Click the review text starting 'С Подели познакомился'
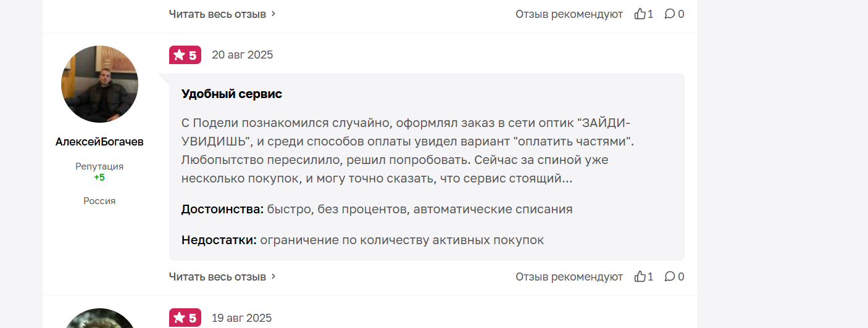The image size is (868, 328). 407,150
